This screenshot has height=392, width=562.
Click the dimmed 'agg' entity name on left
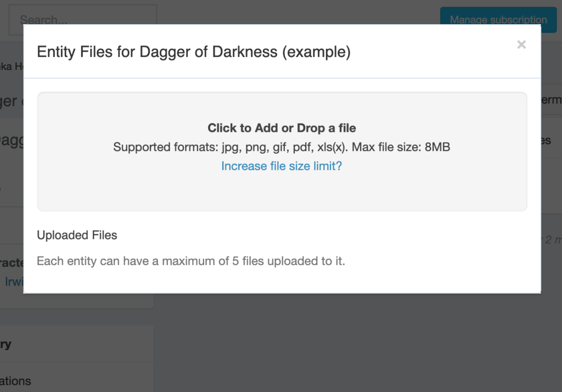11,139
